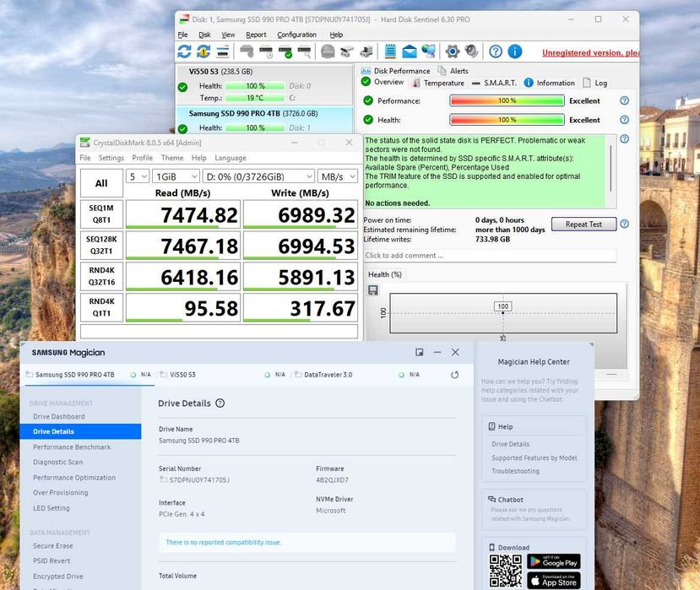Click the save icon beside the health graph

tap(372, 290)
